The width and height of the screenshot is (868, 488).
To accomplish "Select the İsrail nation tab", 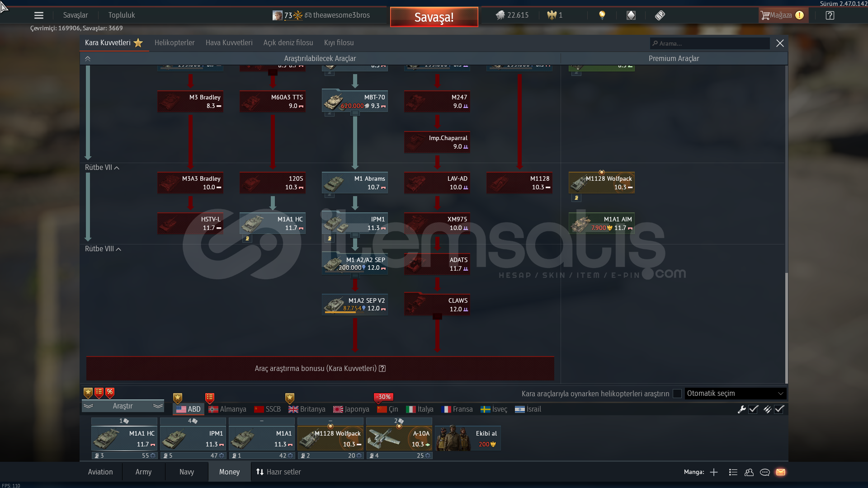I will point(528,409).
